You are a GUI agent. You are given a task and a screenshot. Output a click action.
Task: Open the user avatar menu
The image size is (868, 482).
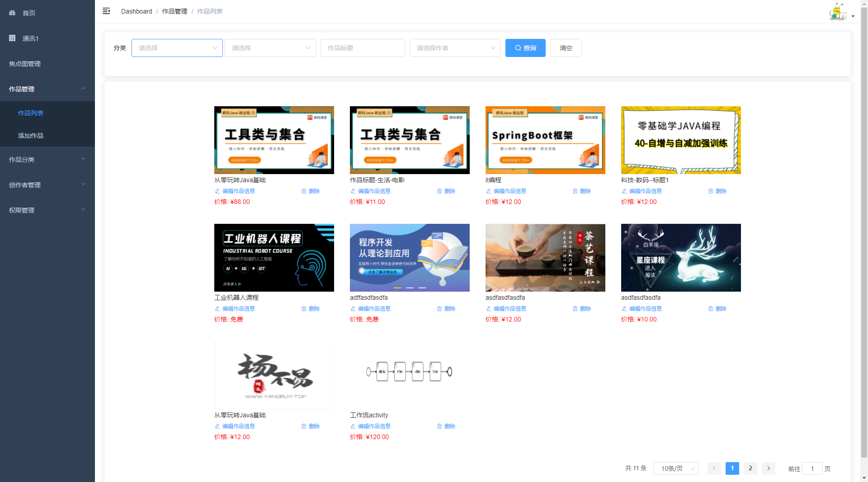coord(838,12)
